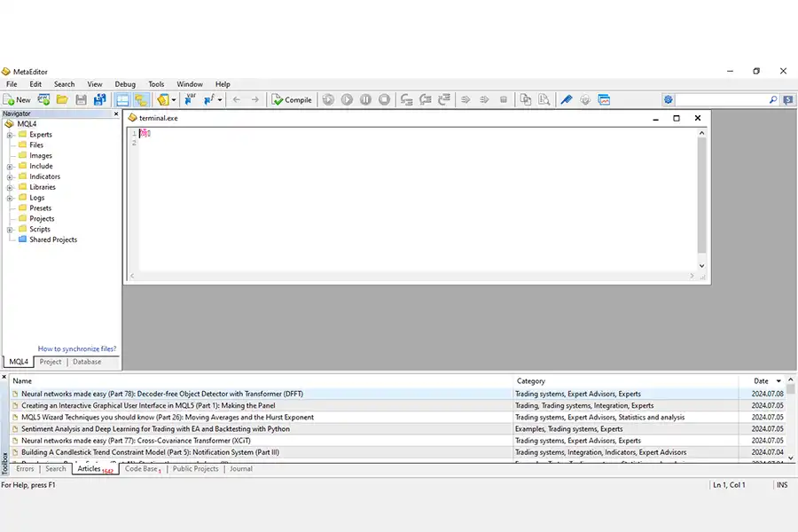
Task: Open the Help menu
Action: click(x=223, y=84)
